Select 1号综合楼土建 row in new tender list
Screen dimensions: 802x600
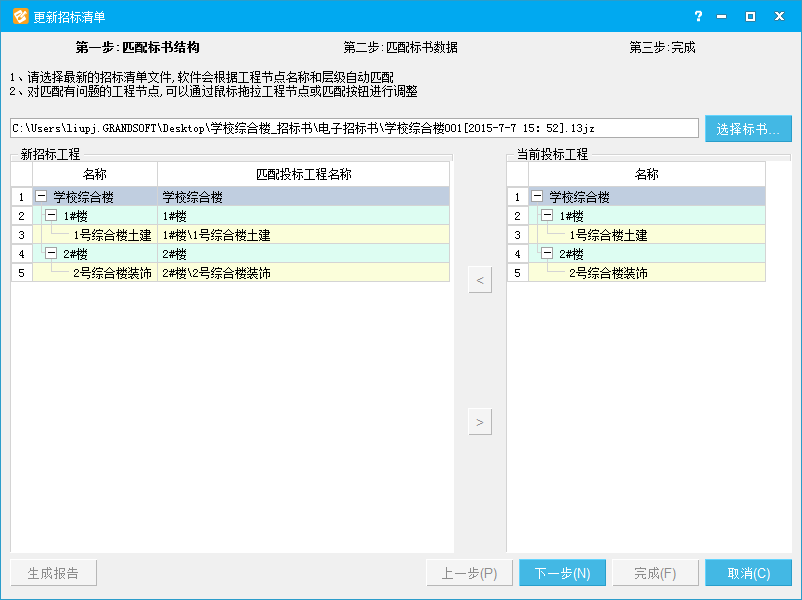click(x=112, y=235)
